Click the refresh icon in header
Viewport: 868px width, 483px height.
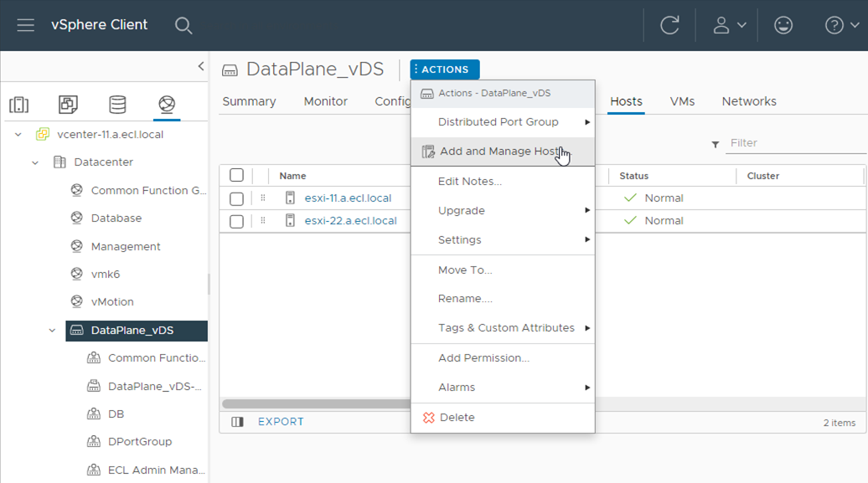pos(669,25)
